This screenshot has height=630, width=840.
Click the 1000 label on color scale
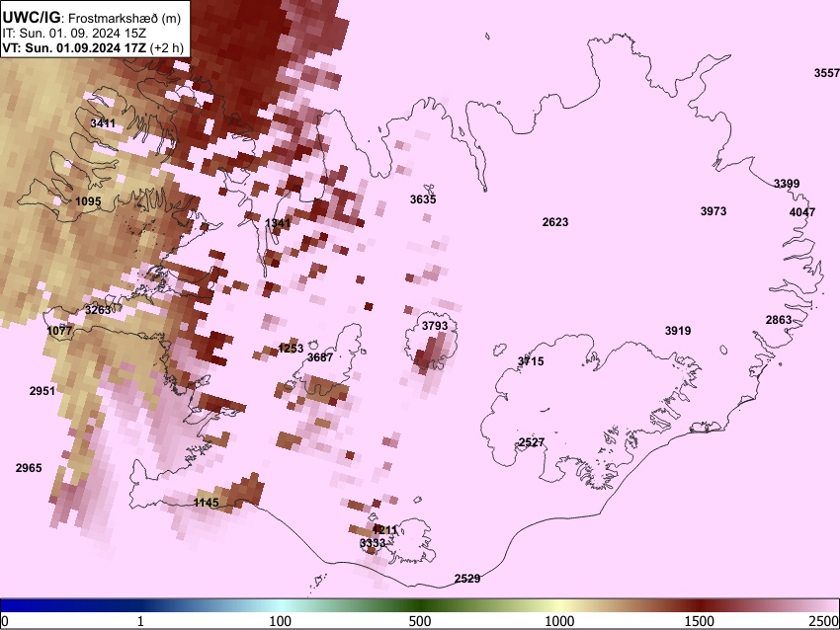(x=559, y=621)
